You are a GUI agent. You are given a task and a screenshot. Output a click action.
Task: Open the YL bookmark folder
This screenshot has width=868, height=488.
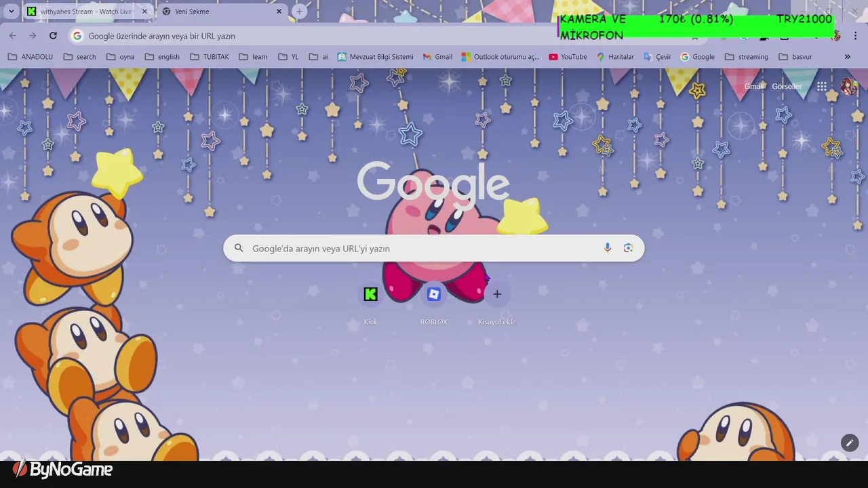(x=289, y=57)
